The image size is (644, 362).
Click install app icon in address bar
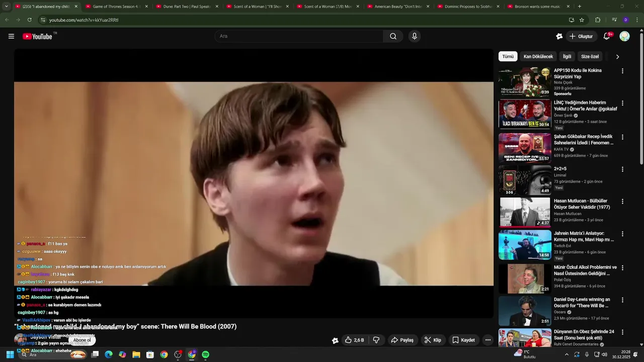(571, 20)
